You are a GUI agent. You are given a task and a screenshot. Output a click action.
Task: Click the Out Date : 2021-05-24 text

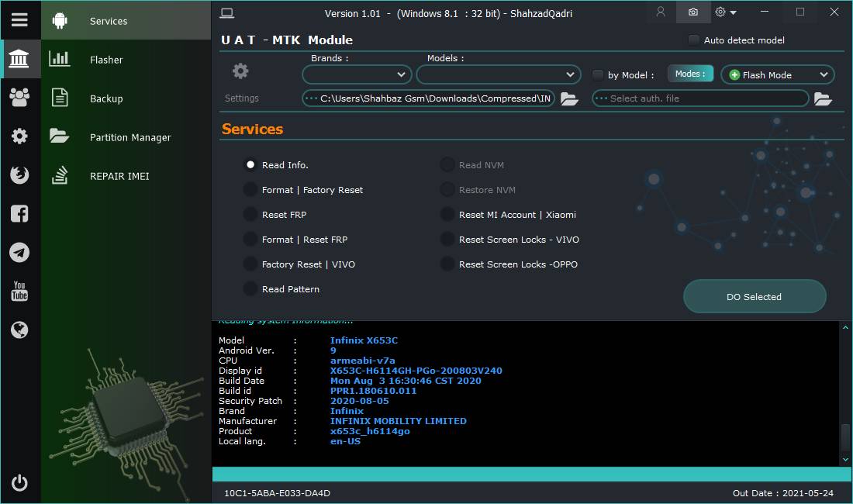point(783,493)
